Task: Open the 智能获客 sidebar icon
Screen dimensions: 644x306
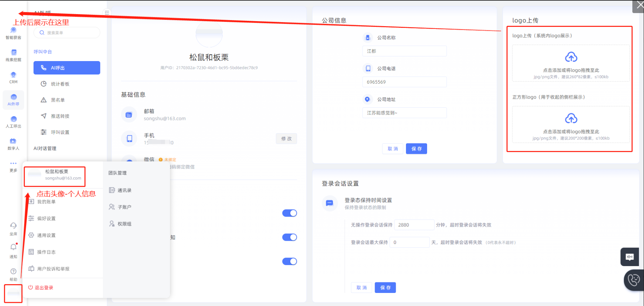Action: point(13,32)
